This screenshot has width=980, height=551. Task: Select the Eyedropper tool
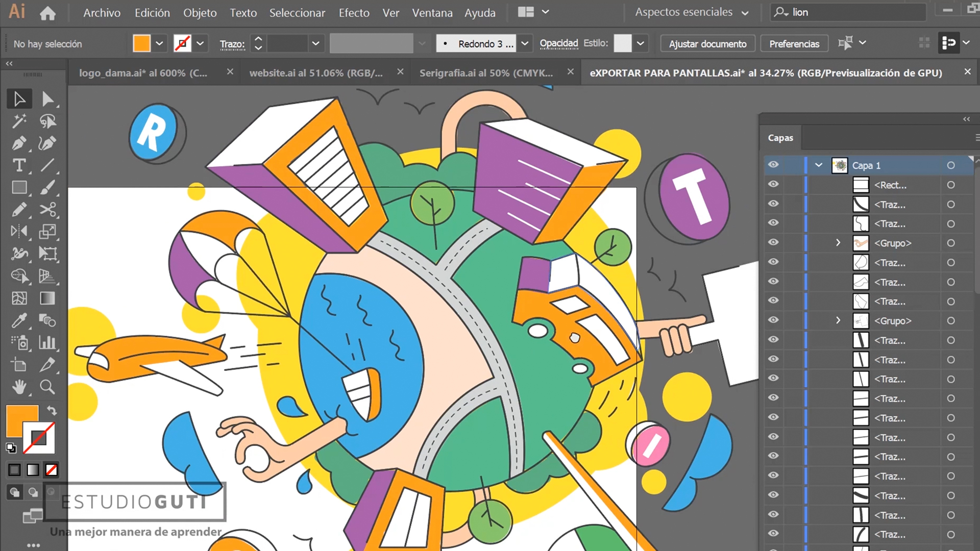(x=19, y=320)
